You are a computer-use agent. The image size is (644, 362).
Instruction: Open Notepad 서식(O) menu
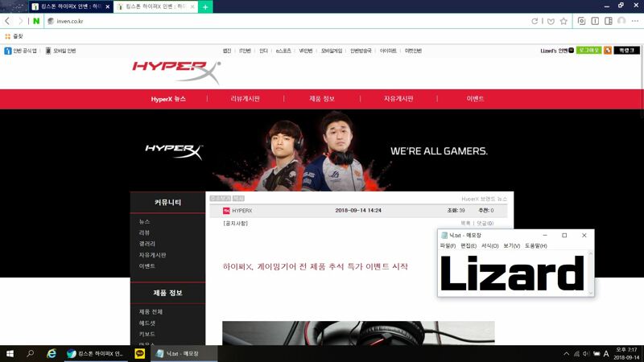(490, 246)
